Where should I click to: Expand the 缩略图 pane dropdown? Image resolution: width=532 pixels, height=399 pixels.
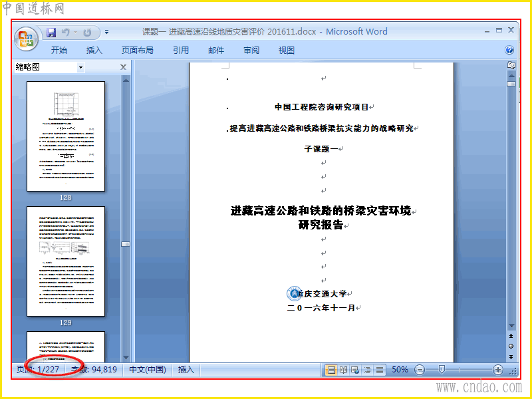(80, 67)
